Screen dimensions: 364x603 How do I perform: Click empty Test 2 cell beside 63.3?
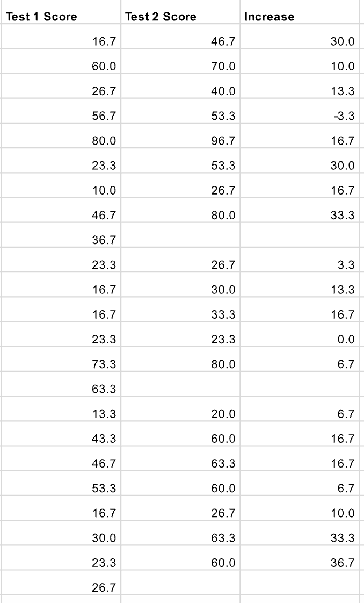coord(180,389)
